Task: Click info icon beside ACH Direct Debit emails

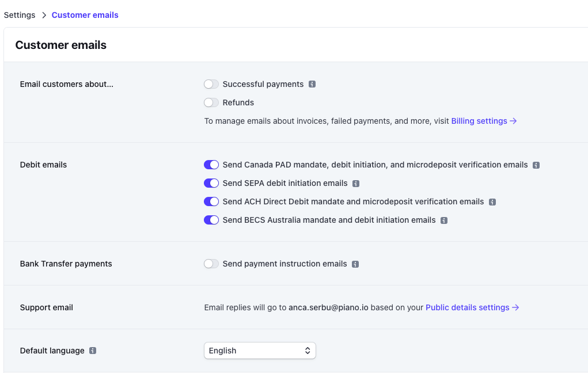Action: click(x=492, y=202)
